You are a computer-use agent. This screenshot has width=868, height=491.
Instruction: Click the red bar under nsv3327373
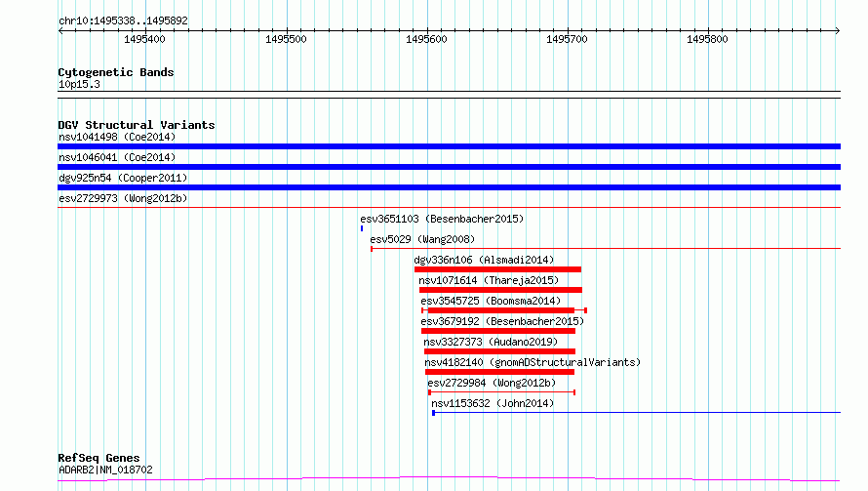point(500,351)
